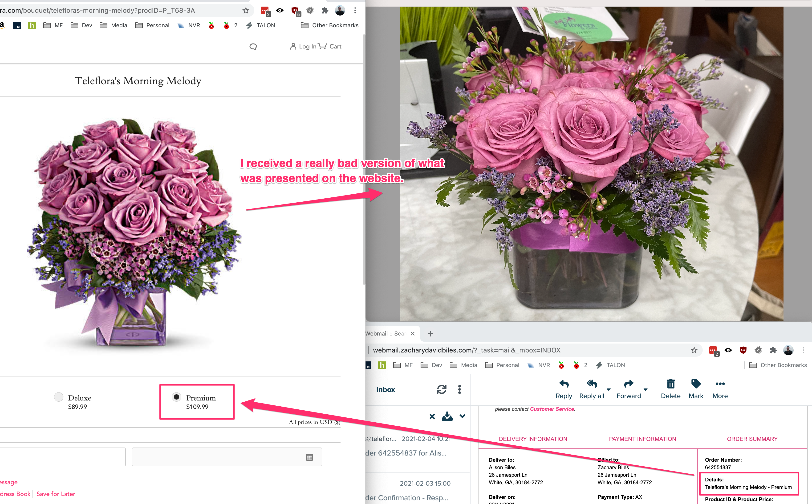
Task: Open the Media bookmarks folder in Teleflora browser
Action: (114, 25)
